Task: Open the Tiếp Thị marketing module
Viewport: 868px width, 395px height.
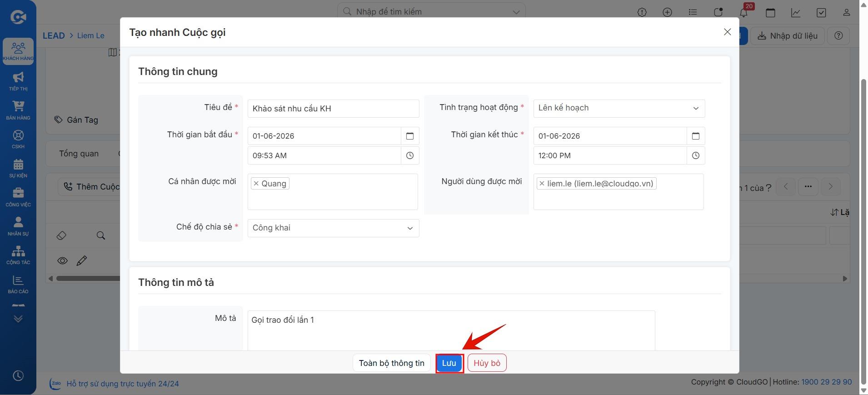Action: click(x=18, y=81)
